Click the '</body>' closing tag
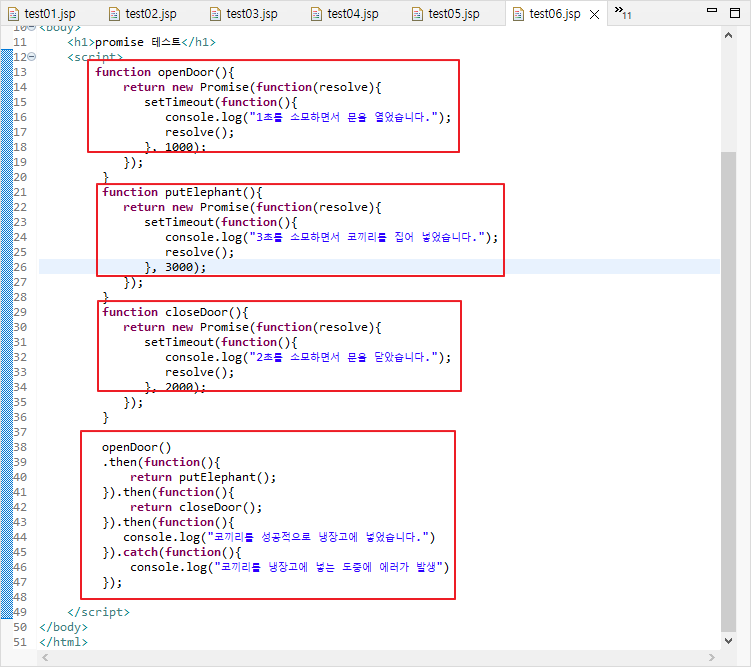The height and width of the screenshot is (667, 751). point(64,627)
